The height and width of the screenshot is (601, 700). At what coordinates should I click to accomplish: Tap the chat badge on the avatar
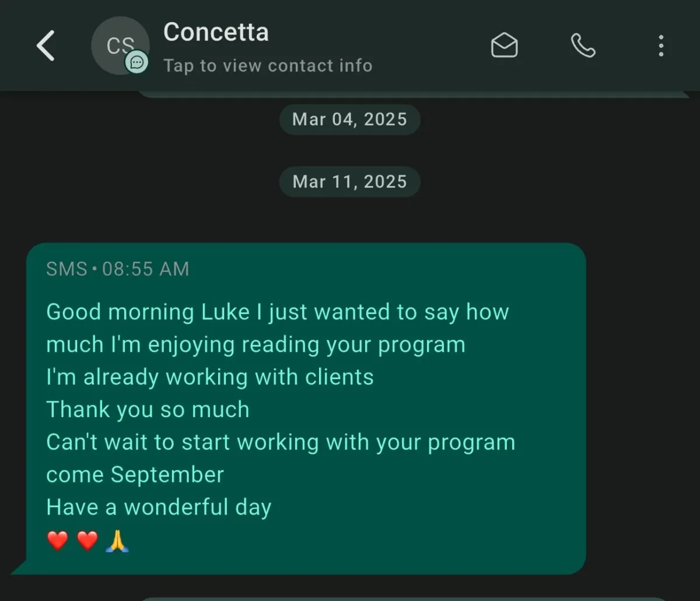(137, 62)
